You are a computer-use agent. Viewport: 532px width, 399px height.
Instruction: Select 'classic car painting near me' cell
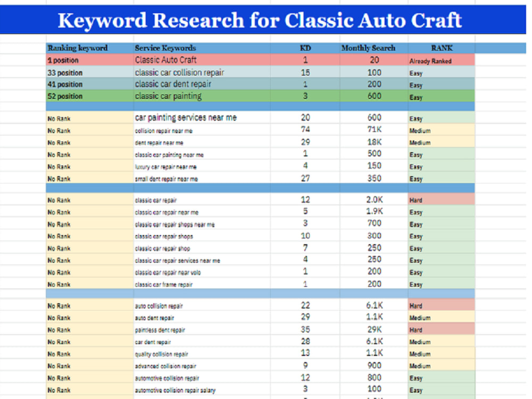202,154
